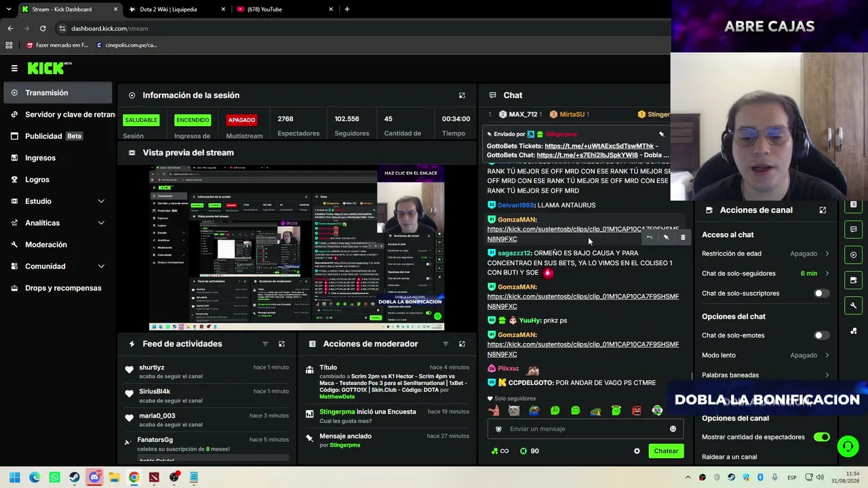Click the wrench icon in right toolbar

point(854,305)
